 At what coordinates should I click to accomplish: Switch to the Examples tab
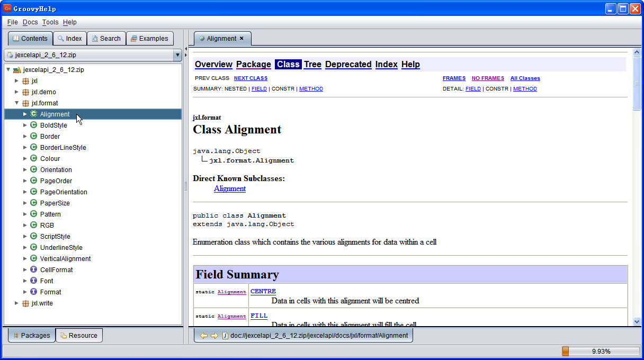point(150,39)
